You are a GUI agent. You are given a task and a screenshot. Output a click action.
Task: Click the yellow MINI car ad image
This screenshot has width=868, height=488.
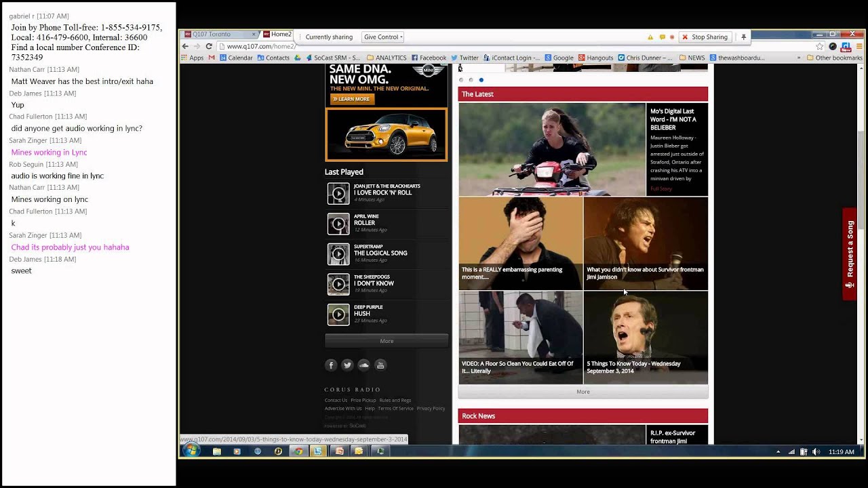pos(387,134)
